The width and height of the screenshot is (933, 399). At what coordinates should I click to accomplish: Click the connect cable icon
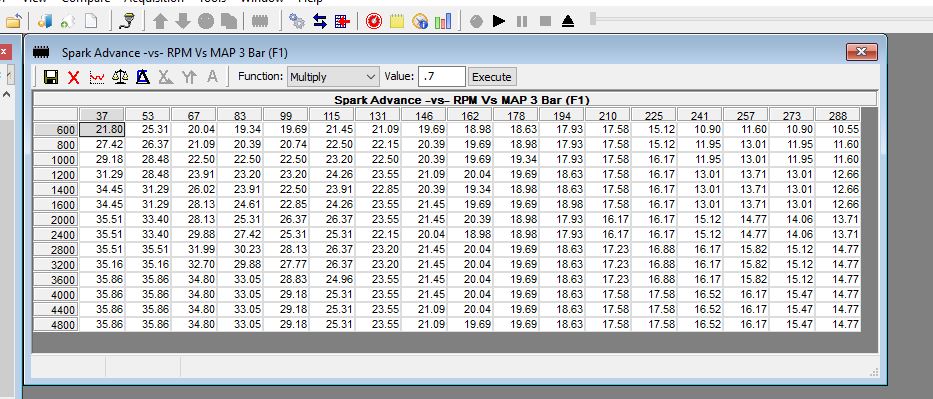127,21
